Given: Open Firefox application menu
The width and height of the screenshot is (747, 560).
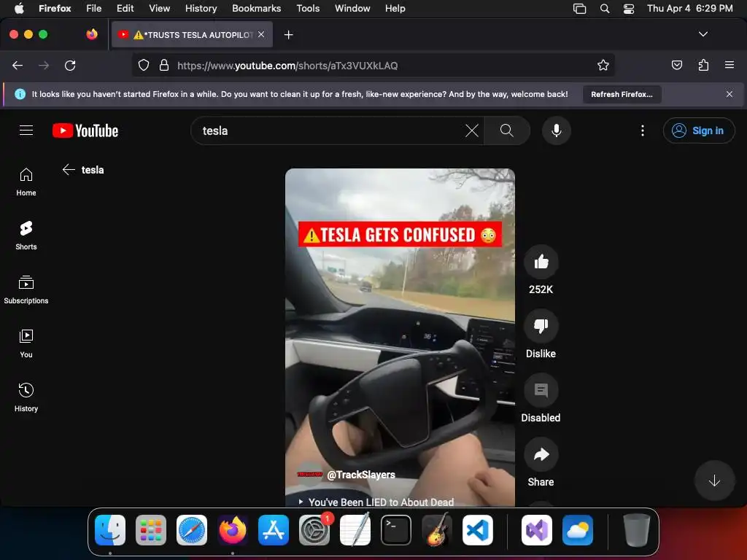Looking at the screenshot, I should [729, 65].
